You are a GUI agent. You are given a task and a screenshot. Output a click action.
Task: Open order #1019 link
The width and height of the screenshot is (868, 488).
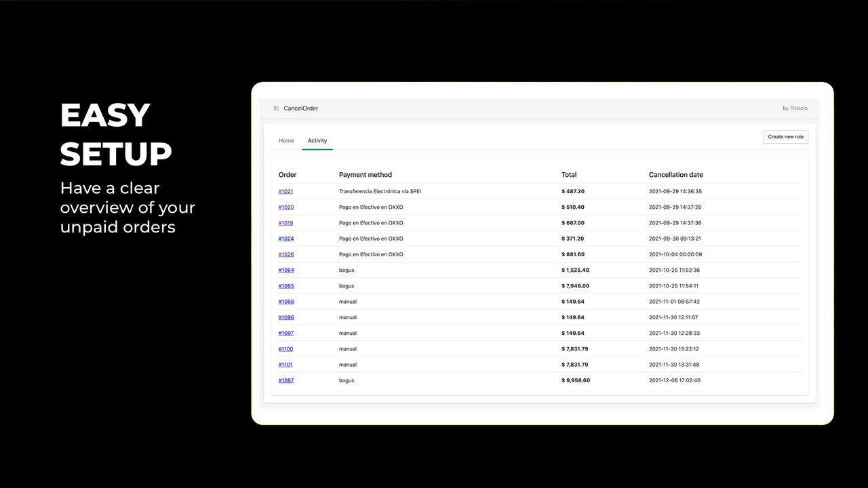tap(285, 223)
